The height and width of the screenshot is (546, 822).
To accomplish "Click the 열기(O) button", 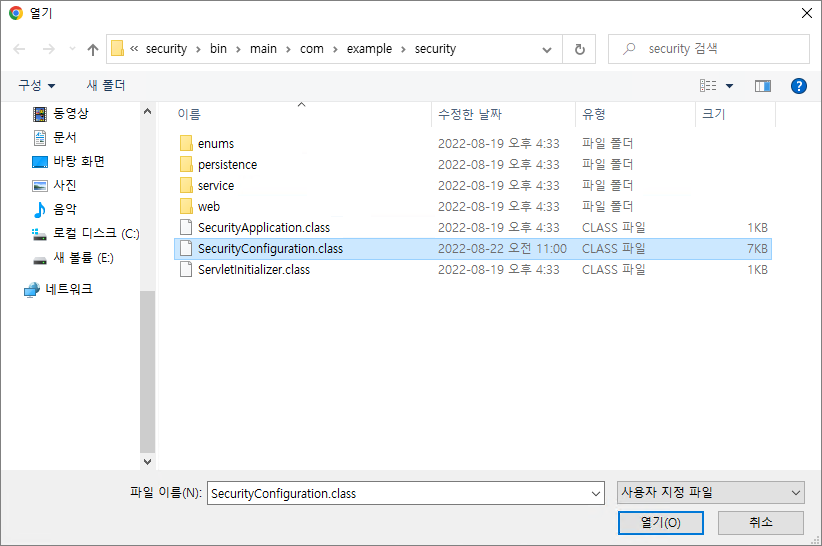I will pos(661,522).
